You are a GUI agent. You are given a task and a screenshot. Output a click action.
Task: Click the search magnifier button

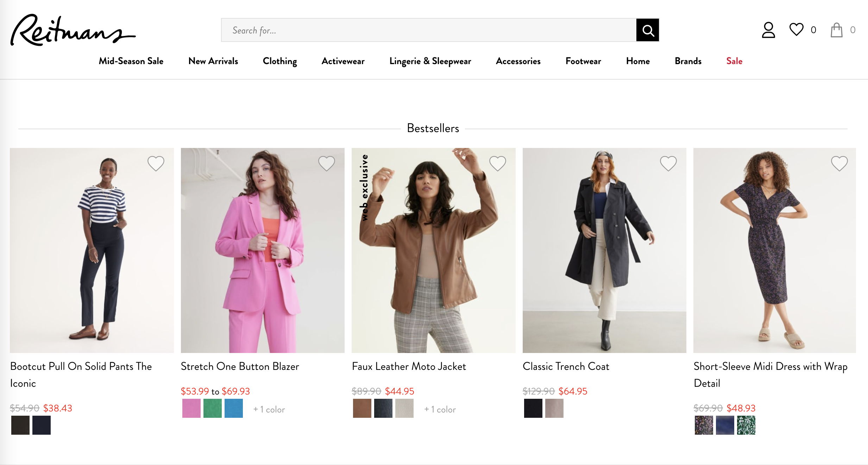[647, 30]
